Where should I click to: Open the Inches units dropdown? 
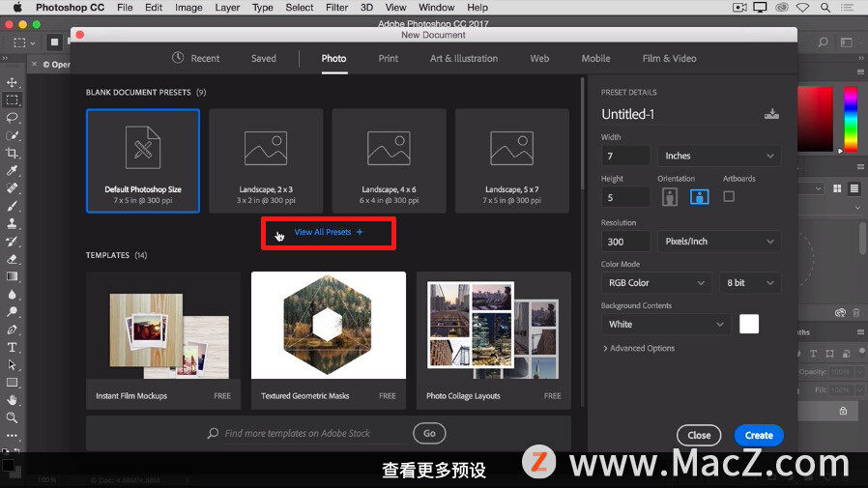[719, 156]
